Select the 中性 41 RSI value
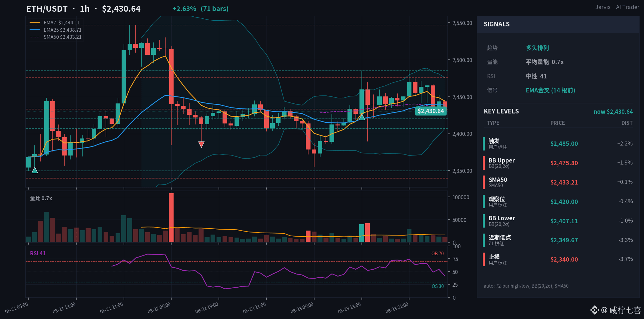 pos(536,76)
